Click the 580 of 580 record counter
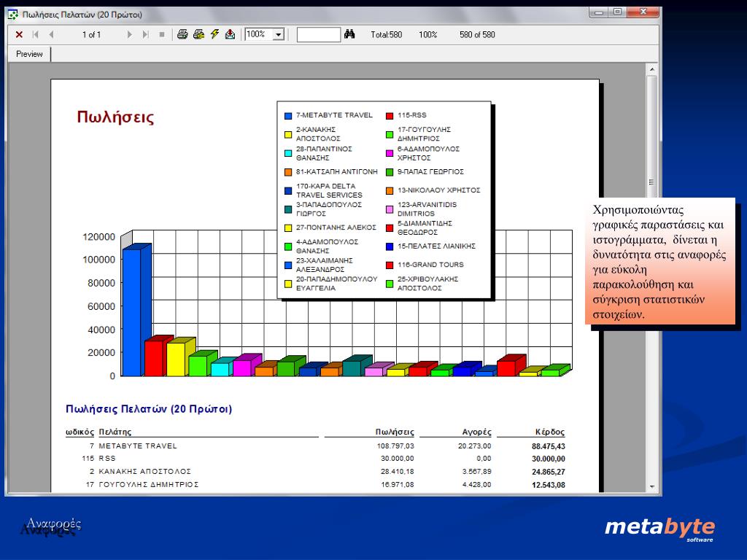The width and height of the screenshot is (747, 560). [477, 35]
